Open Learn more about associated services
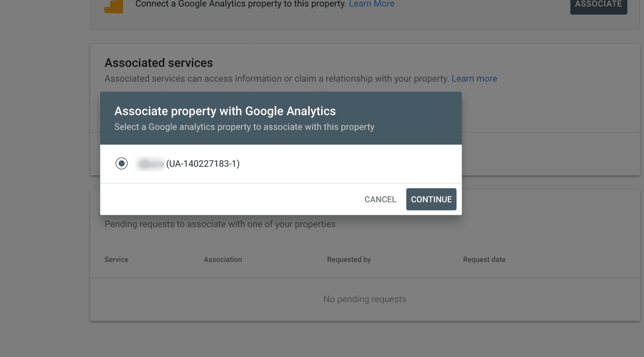 (x=474, y=78)
